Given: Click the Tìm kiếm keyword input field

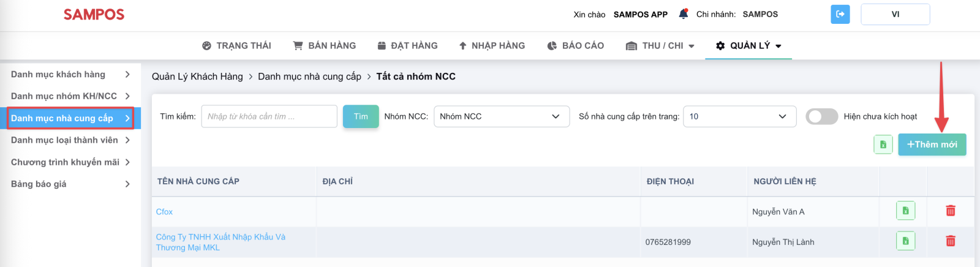Looking at the screenshot, I should coord(269,116).
